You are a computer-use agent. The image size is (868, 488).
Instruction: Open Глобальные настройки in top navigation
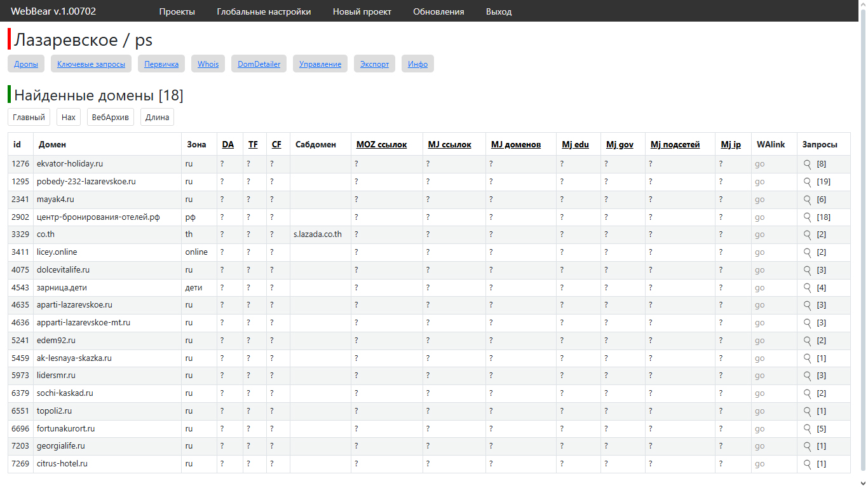(x=264, y=11)
